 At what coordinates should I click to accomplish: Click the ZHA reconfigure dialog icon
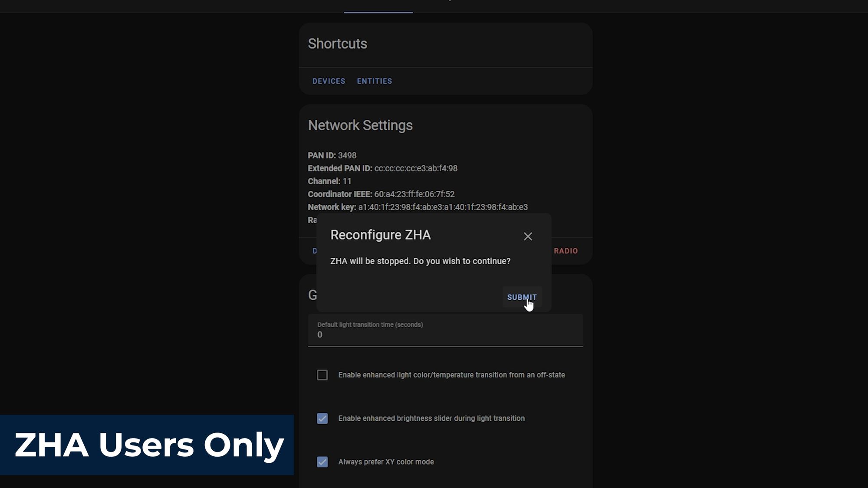click(x=527, y=236)
